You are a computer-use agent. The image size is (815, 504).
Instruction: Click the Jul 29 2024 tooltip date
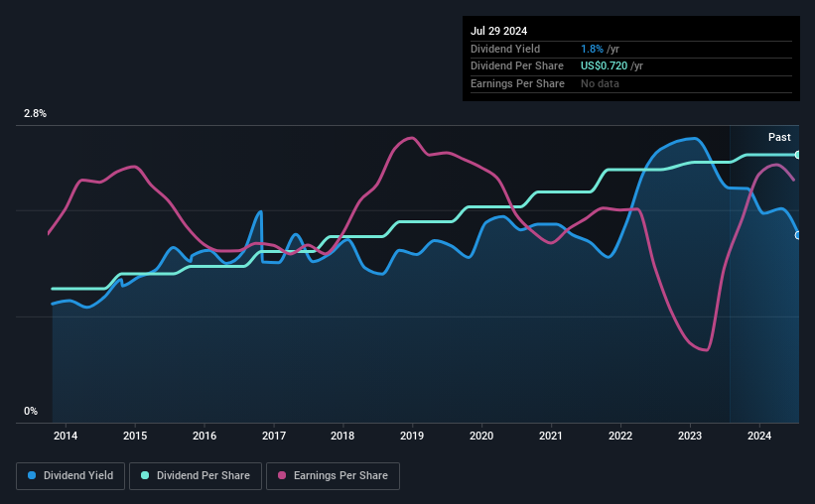pyautogui.click(x=499, y=31)
